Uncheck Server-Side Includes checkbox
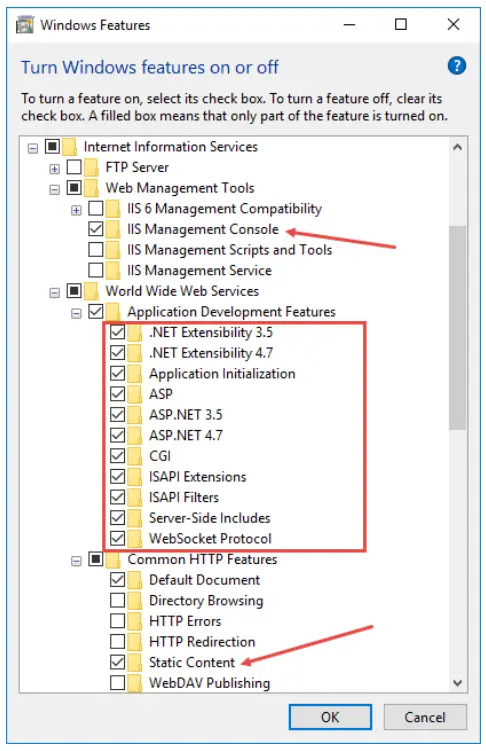This screenshot has height=751, width=486. point(118,517)
